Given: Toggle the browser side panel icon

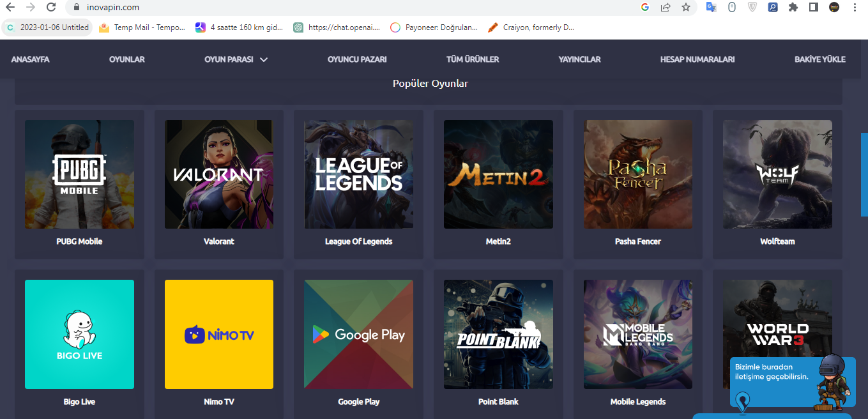Looking at the screenshot, I should pos(814,8).
